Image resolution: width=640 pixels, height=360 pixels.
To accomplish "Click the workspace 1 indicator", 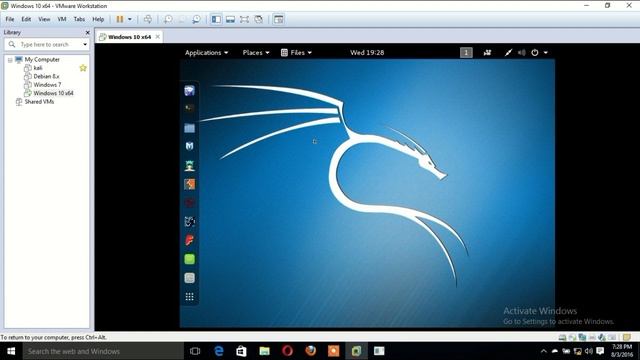I will point(466,52).
